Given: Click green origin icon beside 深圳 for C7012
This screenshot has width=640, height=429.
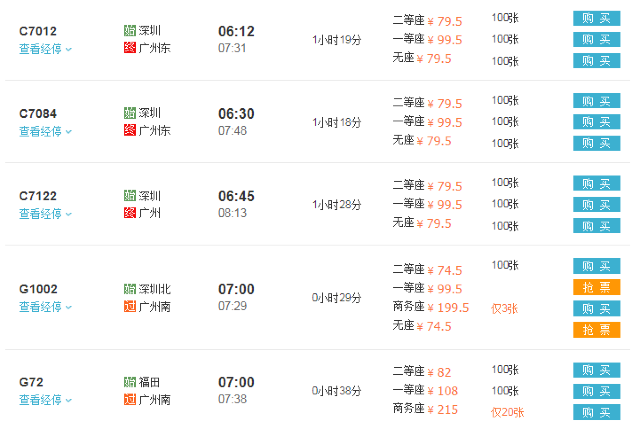Looking at the screenshot, I should [x=130, y=30].
